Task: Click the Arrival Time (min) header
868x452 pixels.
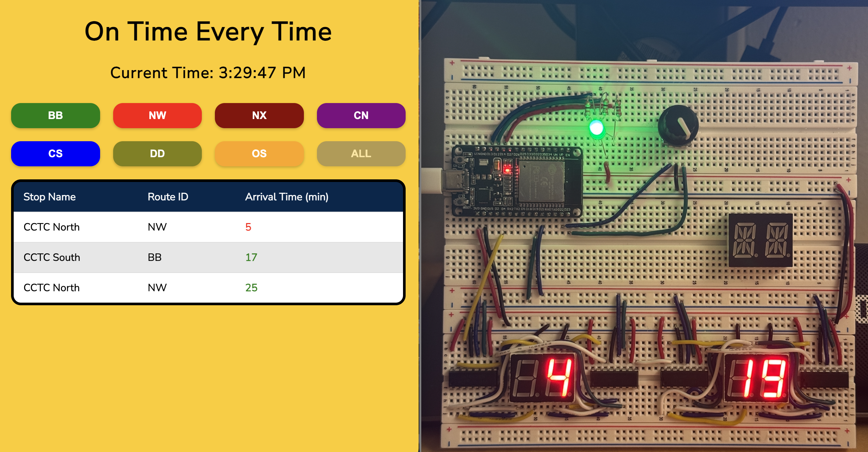Action: coord(286,197)
